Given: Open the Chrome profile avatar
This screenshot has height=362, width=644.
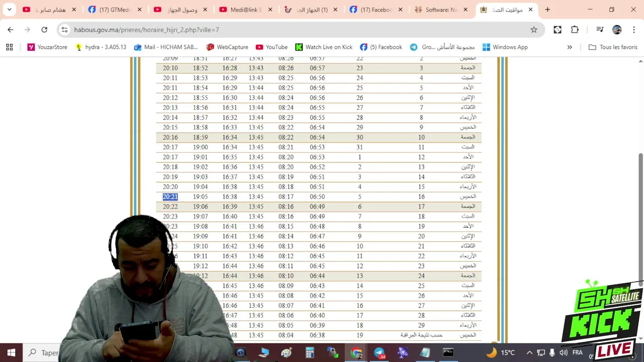Looking at the screenshot, I should coord(617,30).
